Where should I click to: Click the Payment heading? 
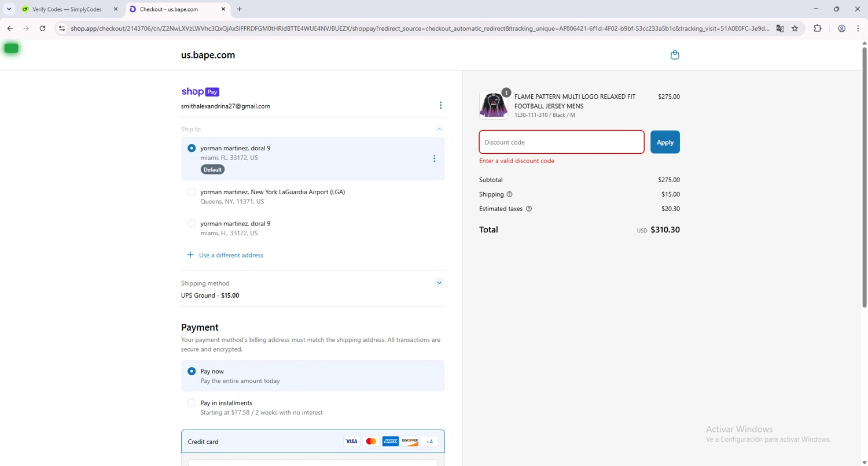point(200,327)
